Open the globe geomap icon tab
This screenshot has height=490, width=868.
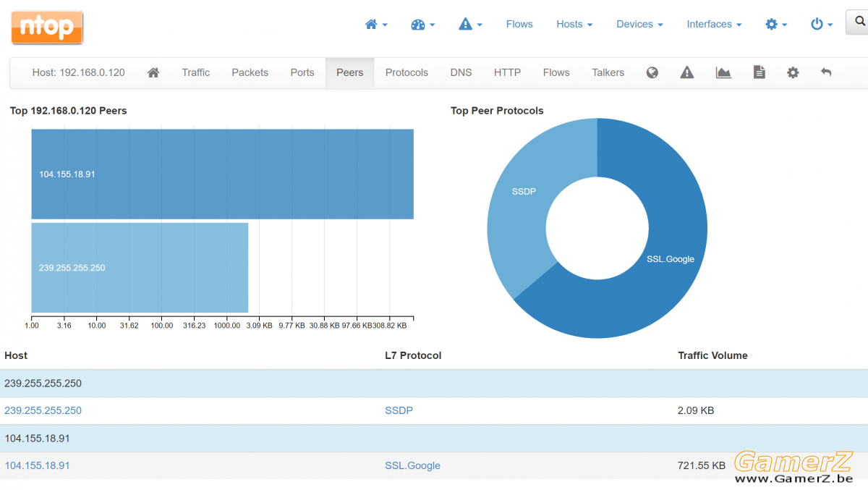[652, 72]
